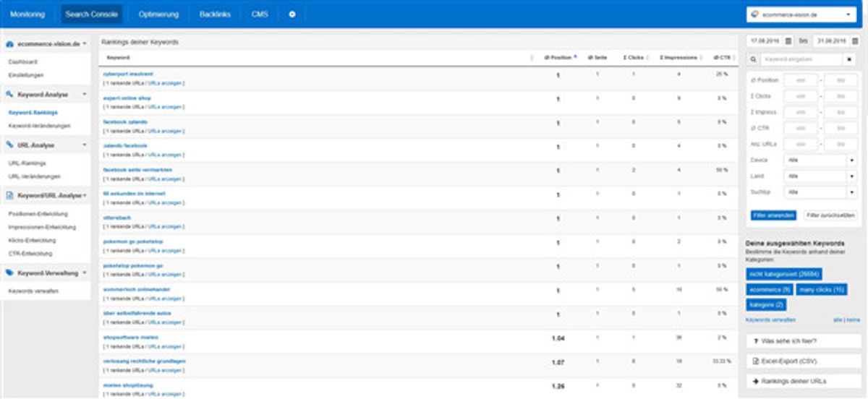This screenshot has height=399, width=868.
Task: Click 'Keywords verwalten' link under the categories
Action: click(x=770, y=319)
